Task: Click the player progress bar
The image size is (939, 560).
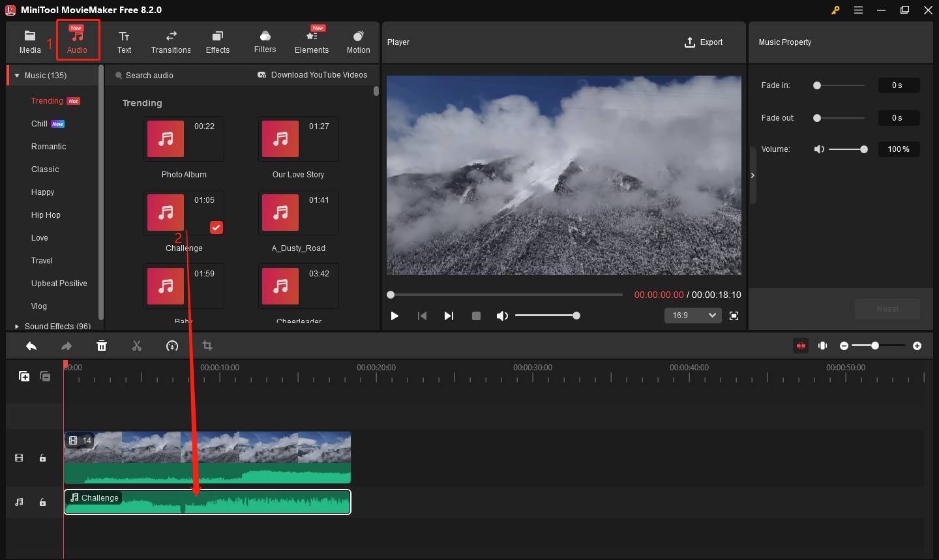Action: (505, 295)
